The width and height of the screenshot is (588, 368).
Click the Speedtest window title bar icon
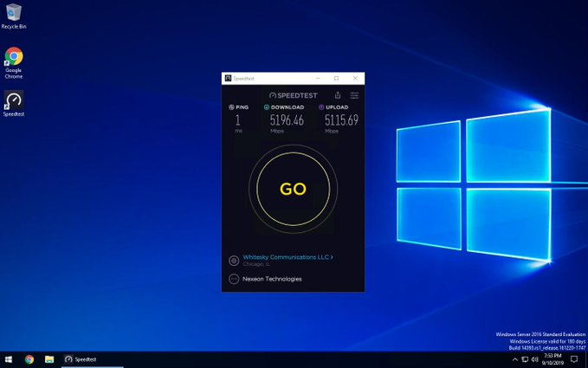click(228, 78)
